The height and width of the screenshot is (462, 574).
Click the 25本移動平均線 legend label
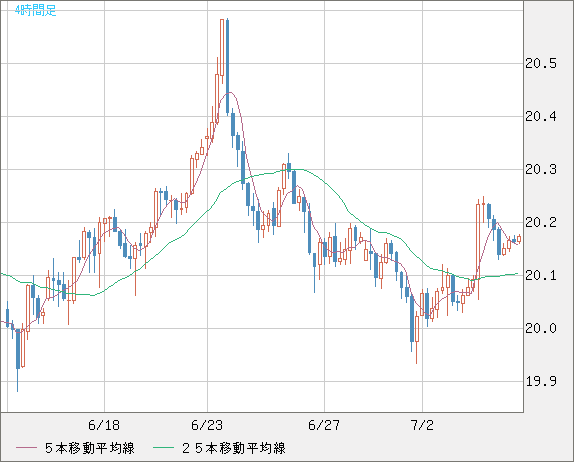(x=234, y=448)
